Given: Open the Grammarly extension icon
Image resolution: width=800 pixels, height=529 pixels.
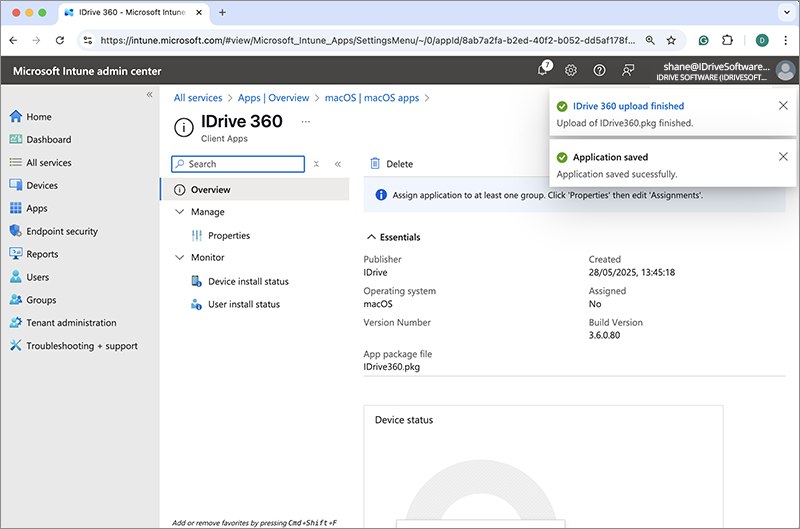Looking at the screenshot, I should point(704,40).
